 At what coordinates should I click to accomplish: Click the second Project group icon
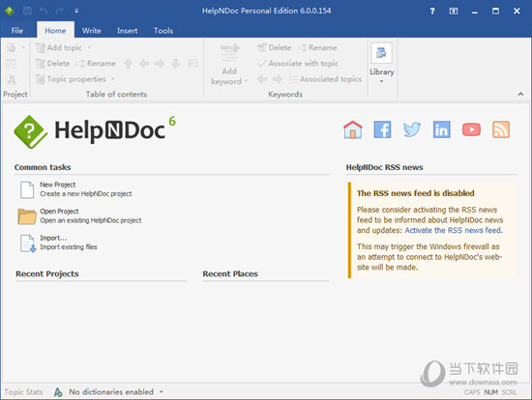point(12,64)
